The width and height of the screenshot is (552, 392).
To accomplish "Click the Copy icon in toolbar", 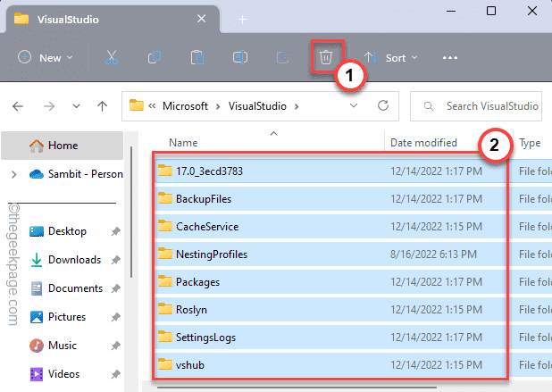I will (155, 57).
